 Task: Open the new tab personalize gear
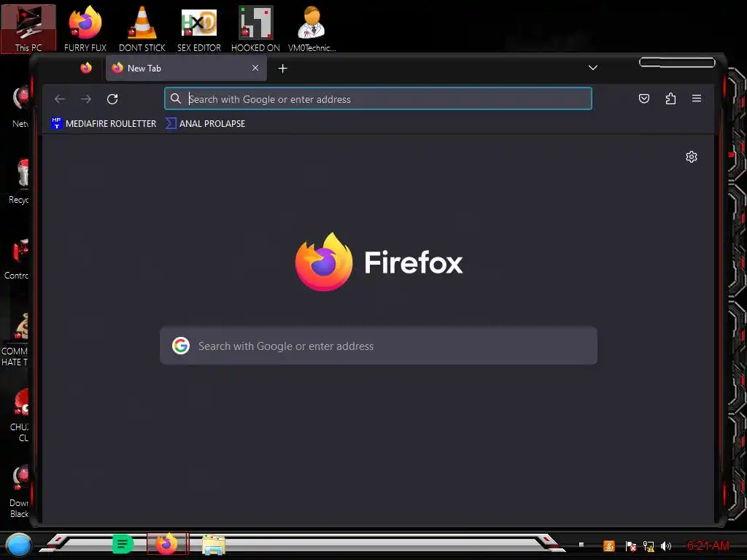692,157
